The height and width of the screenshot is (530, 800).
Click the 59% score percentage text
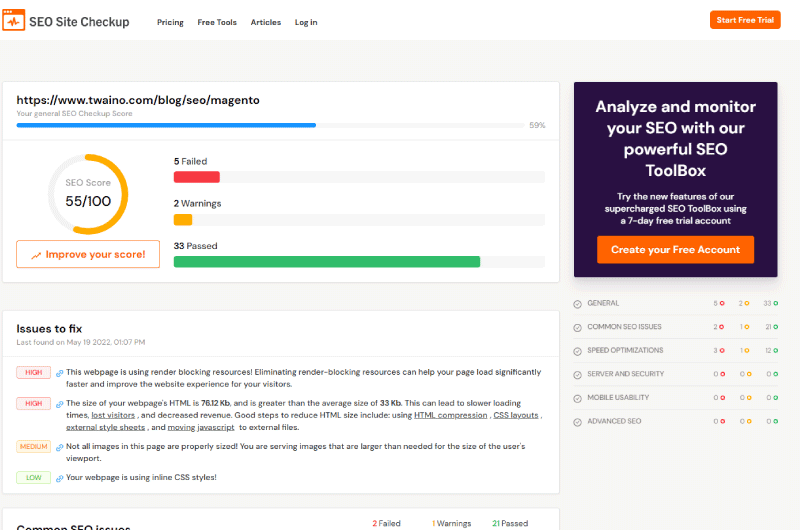(537, 125)
